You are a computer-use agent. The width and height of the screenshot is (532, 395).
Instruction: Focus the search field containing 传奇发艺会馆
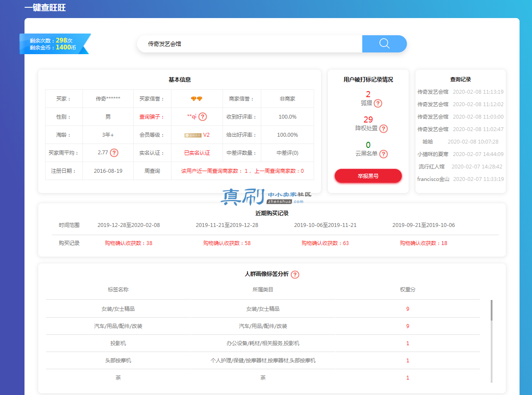pos(250,44)
